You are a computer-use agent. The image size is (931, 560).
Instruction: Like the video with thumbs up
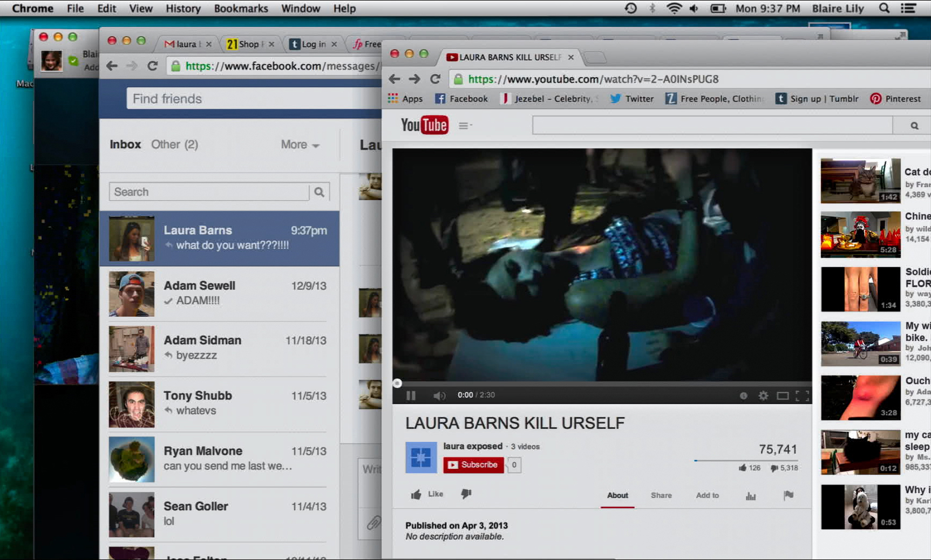tap(427, 494)
